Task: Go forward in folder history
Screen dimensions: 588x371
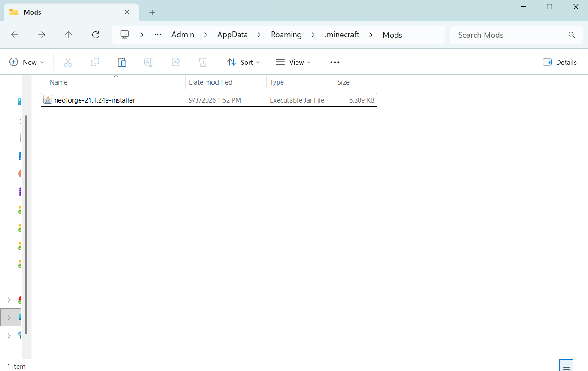Action: (x=41, y=35)
